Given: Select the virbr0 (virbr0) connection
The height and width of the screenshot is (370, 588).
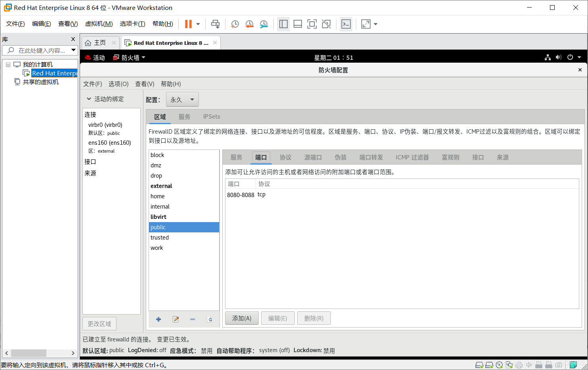Looking at the screenshot, I should [x=105, y=125].
